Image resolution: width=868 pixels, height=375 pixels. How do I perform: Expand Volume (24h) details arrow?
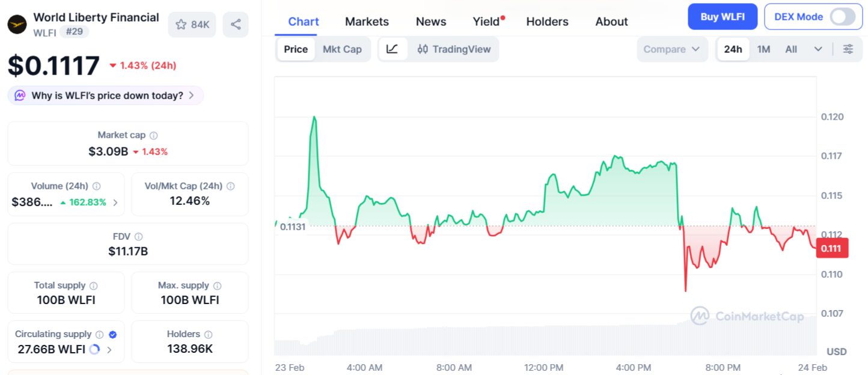115,203
